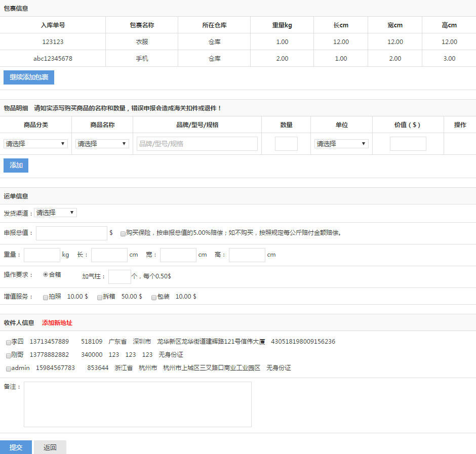The image size is (476, 454).
Task: Click the 价值($) value input field
Action: [408, 144]
